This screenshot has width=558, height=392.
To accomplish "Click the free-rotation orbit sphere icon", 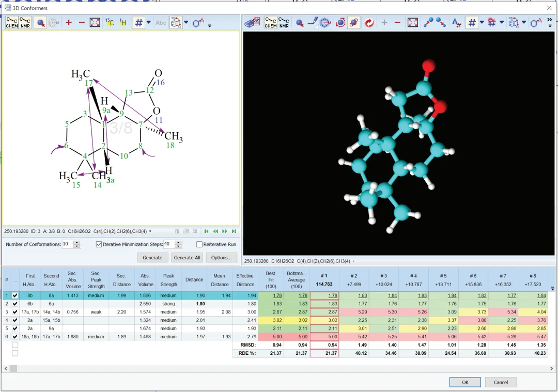I will pos(354,23).
